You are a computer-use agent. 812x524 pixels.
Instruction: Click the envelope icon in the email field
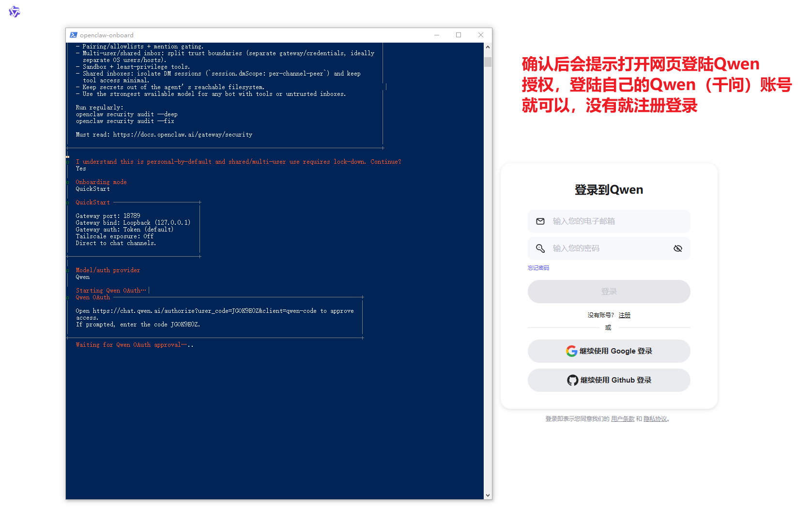540,221
